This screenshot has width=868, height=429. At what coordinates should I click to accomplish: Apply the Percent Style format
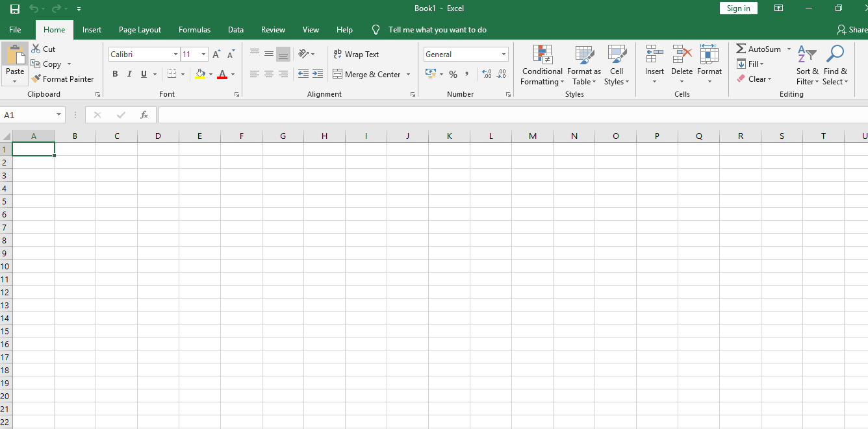pos(453,74)
